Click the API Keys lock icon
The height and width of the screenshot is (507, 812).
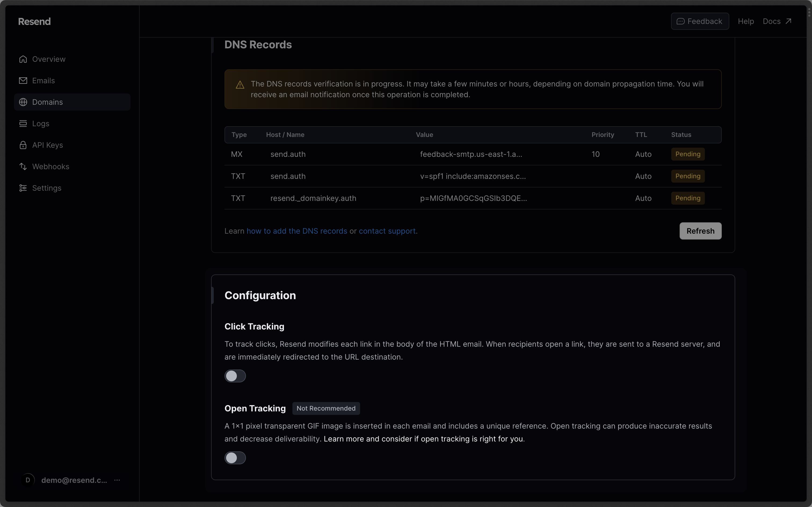(23, 145)
